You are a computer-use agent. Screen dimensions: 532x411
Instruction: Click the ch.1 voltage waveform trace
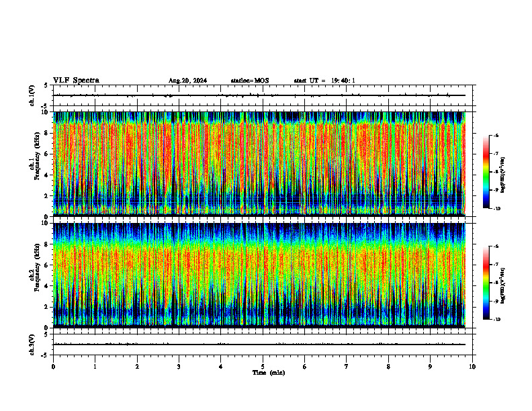pyautogui.click(x=259, y=95)
